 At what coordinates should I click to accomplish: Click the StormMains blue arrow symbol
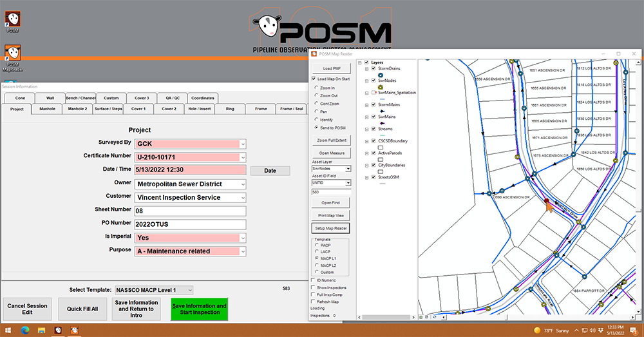[382, 111]
